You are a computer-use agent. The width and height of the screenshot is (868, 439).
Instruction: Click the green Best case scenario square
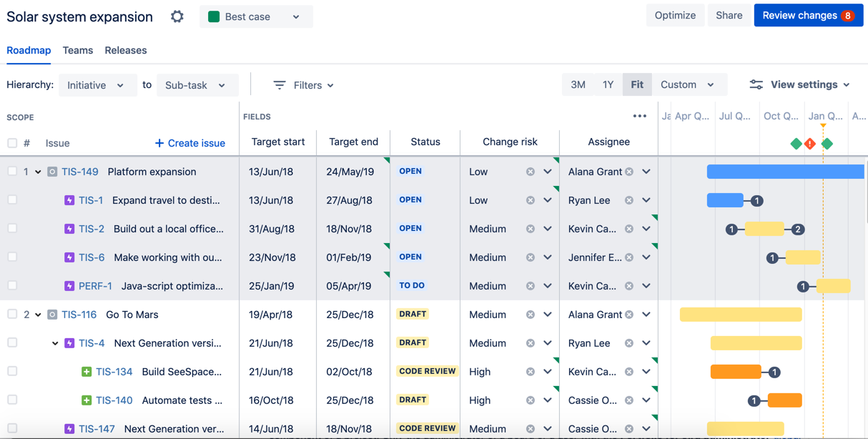[214, 16]
